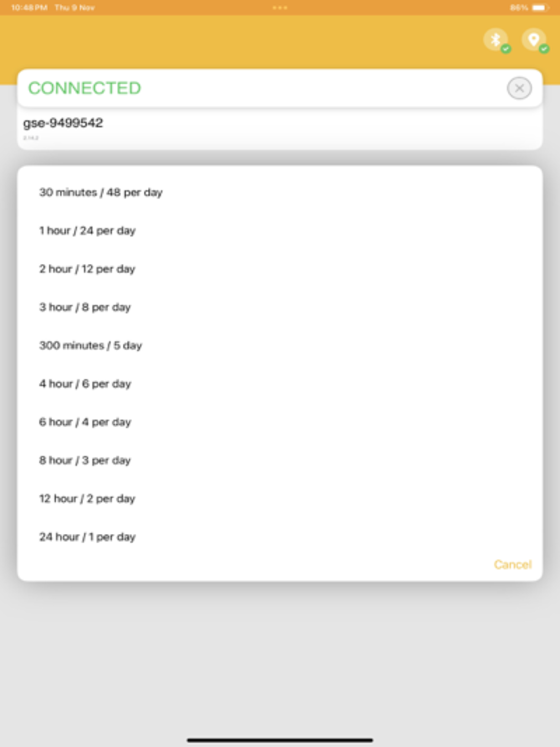This screenshot has width=560, height=747.
Task: Pick 12 hour / 2 per day
Action: pos(280,498)
